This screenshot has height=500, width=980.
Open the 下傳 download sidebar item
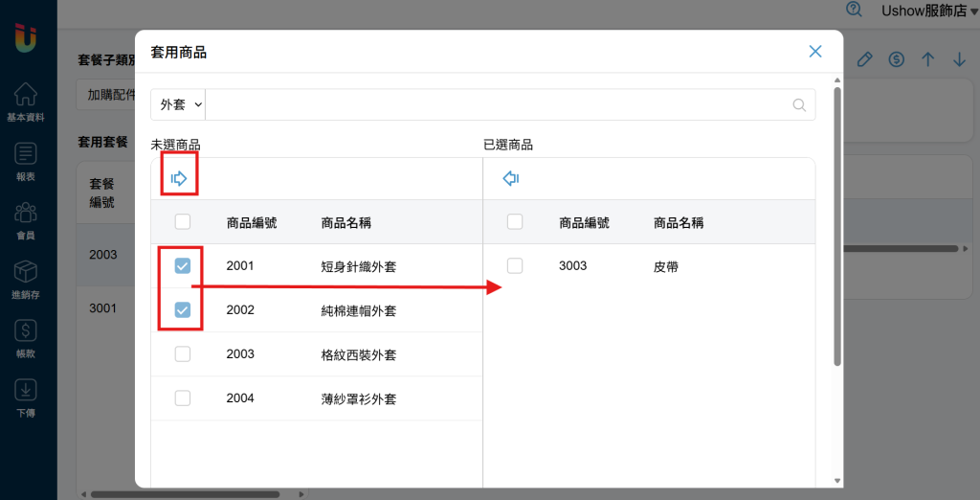click(x=26, y=398)
